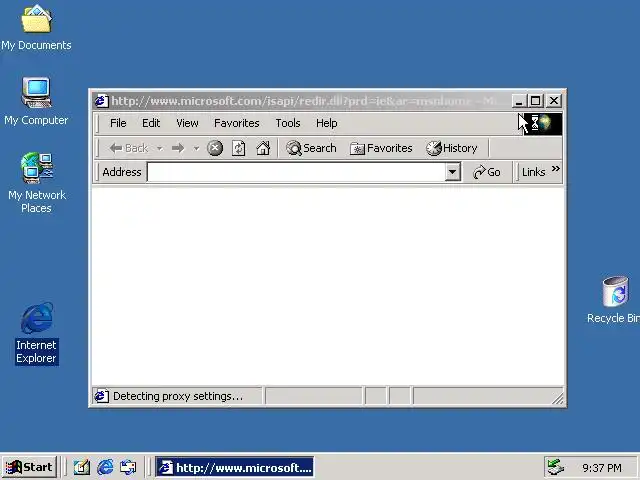This screenshot has width=640, height=480.
Task: Click Show Desktop quick launch icon
Action: point(82,467)
